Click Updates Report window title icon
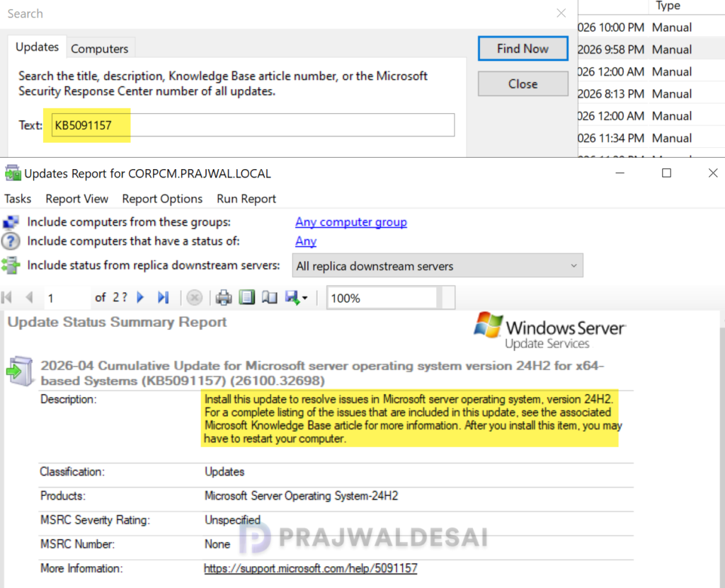Screen dimensions: 725x588 point(13,173)
